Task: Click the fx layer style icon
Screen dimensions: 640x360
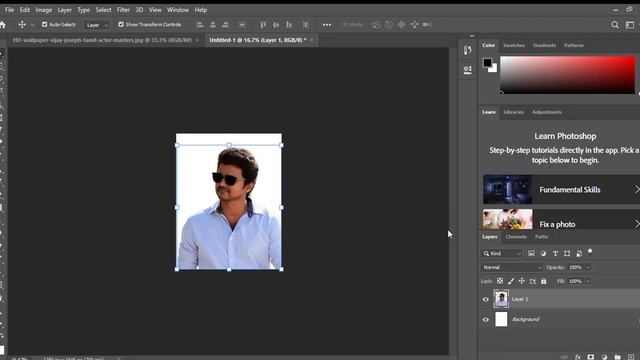Action: click(578, 357)
